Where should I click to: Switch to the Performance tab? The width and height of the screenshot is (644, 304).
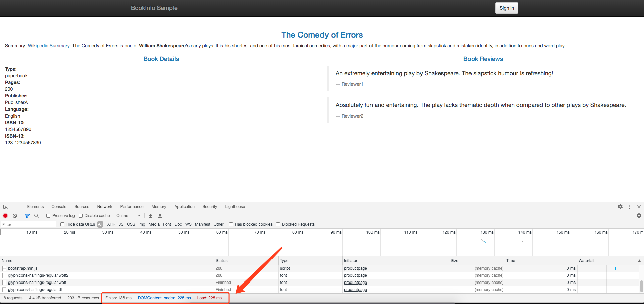click(x=132, y=207)
